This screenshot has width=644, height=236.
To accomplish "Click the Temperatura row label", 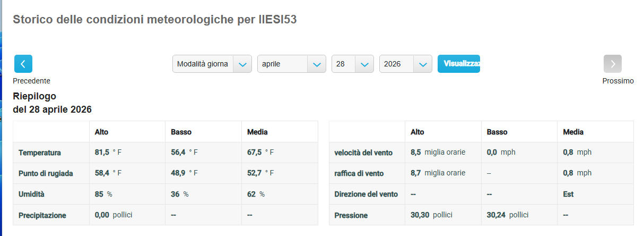I will (40, 153).
